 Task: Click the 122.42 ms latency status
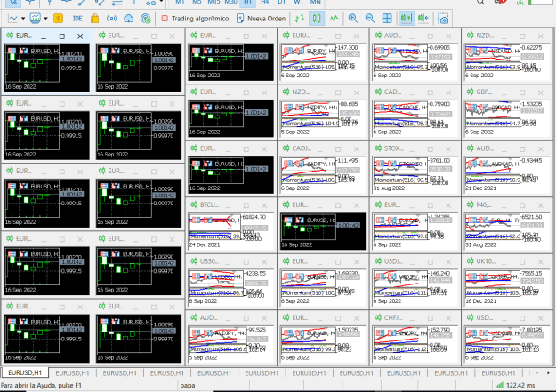[x=520, y=385]
